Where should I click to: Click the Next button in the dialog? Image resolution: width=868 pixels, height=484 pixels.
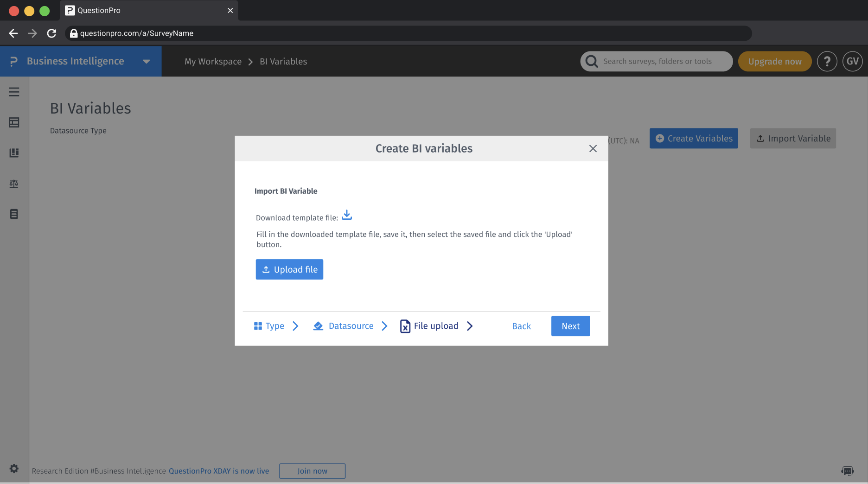coord(570,326)
